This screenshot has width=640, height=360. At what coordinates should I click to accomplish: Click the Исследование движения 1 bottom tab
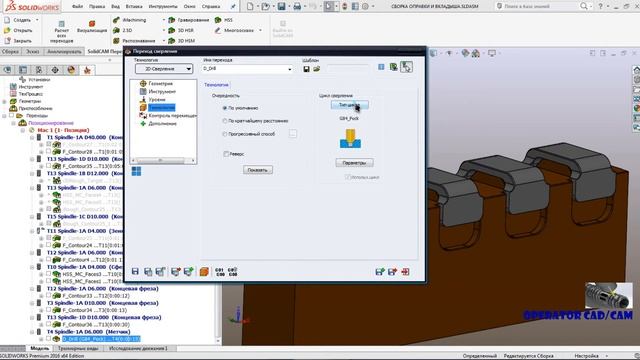coord(138,349)
